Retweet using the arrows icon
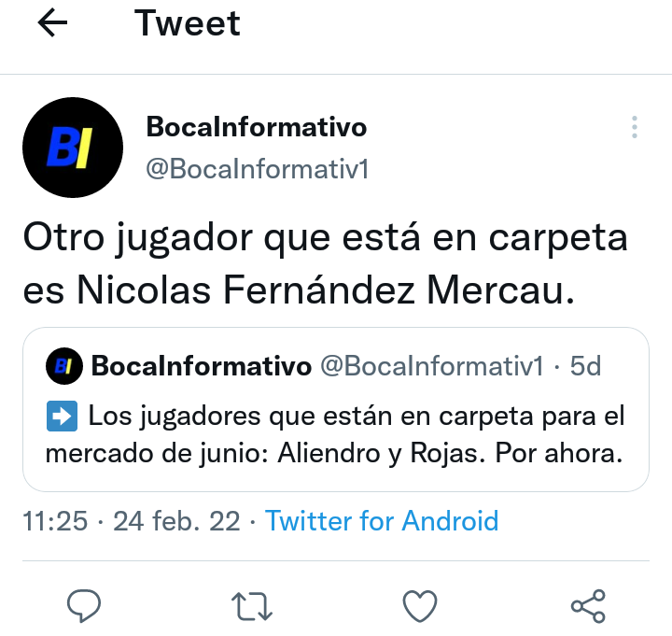The height and width of the screenshot is (636, 672). [252, 606]
